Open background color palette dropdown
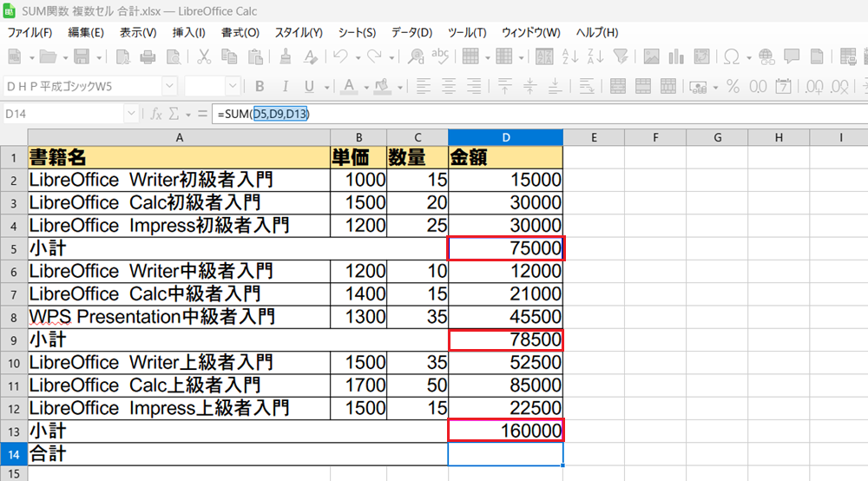This screenshot has width=868, height=481. click(399, 88)
